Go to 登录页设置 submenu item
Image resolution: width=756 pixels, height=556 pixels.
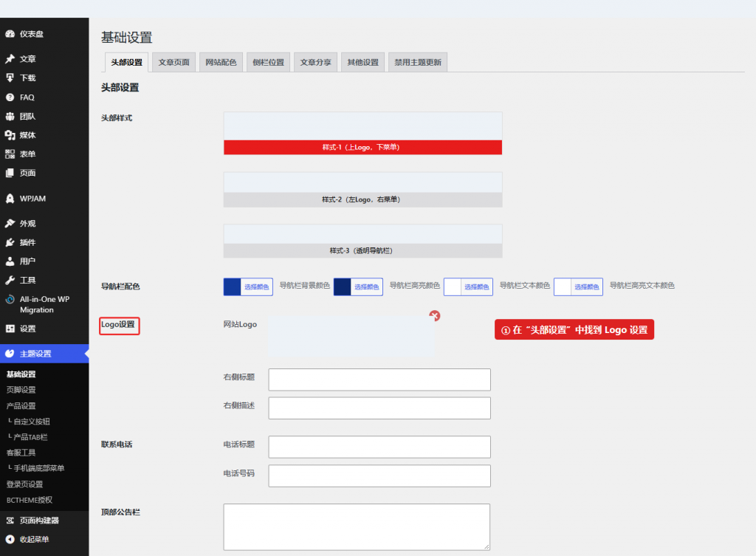tap(24, 484)
